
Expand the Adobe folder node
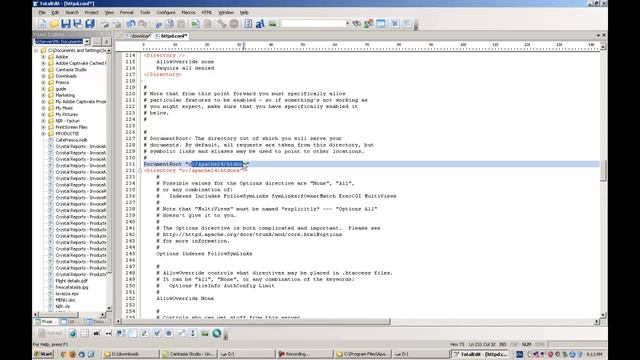[43, 57]
